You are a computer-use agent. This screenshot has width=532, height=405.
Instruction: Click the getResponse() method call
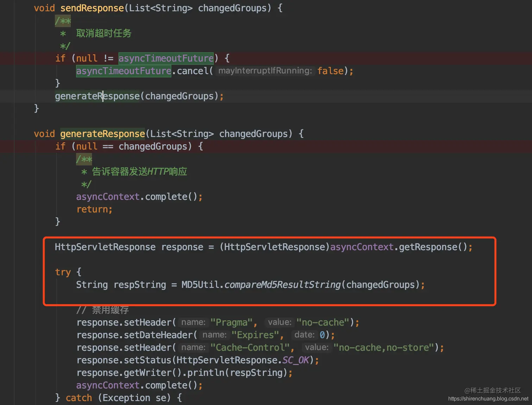point(433,247)
